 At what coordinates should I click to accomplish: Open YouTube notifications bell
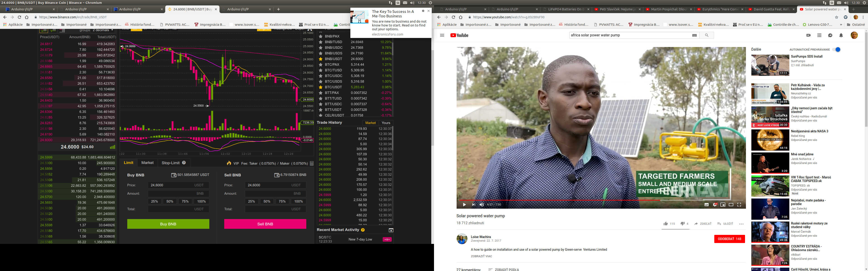(841, 35)
